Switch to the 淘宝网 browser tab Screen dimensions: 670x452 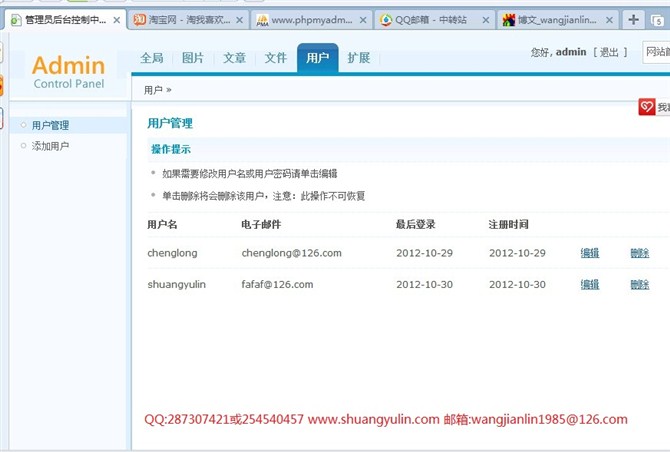[x=180, y=20]
